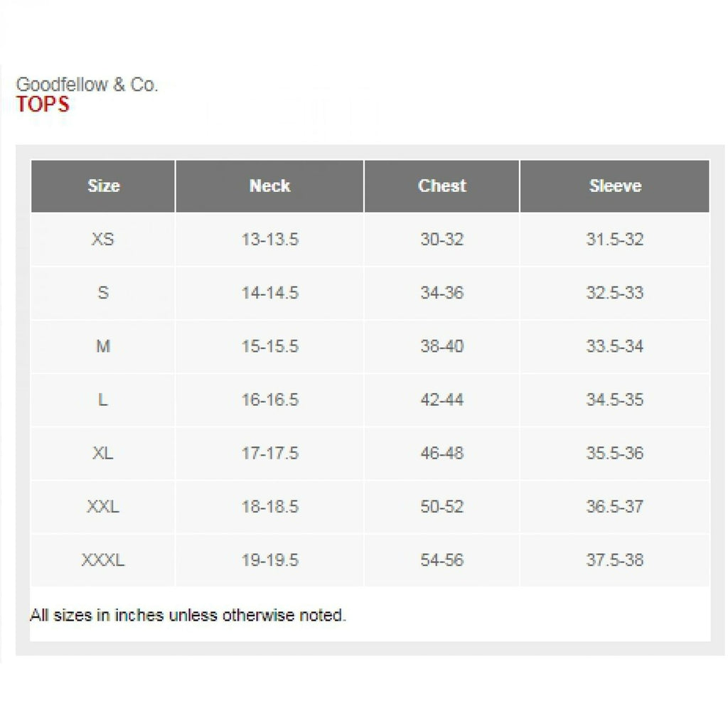Select chest value 46-48

(442, 453)
